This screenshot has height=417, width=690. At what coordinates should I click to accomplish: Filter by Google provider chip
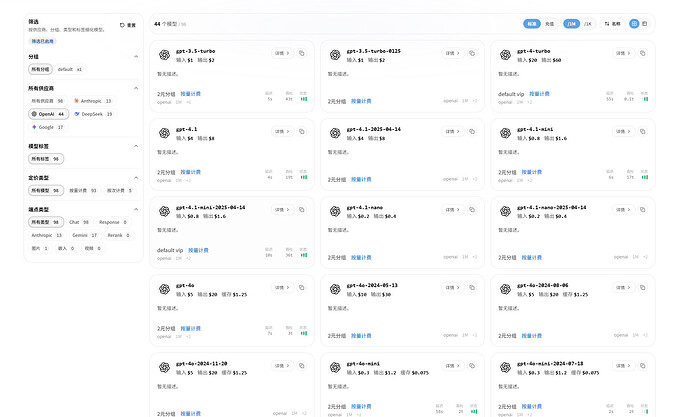point(48,128)
